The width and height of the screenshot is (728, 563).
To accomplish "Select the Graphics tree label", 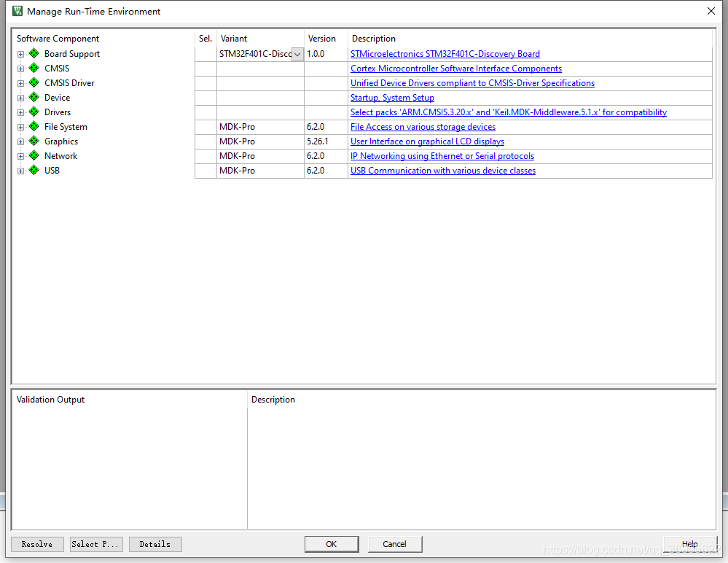I will tap(60, 141).
